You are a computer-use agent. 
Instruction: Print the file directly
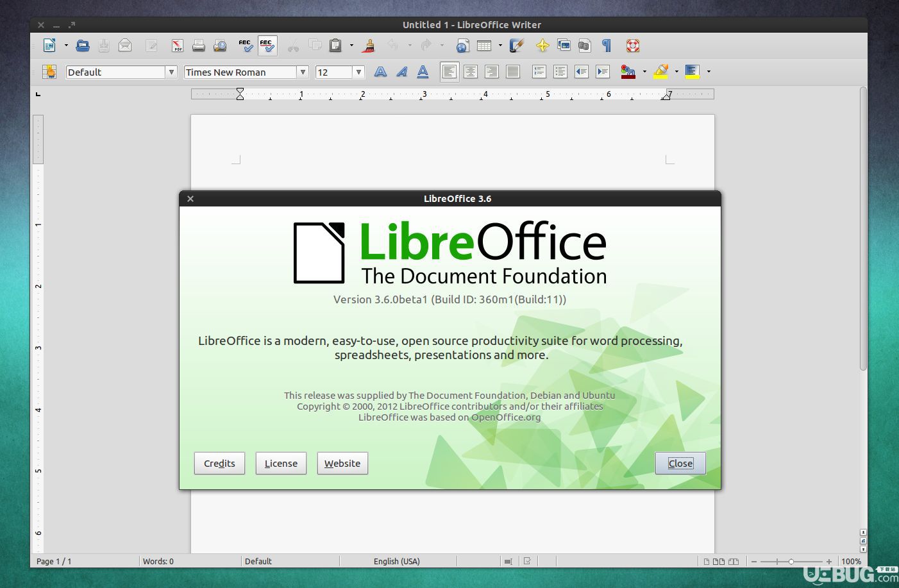pos(199,46)
